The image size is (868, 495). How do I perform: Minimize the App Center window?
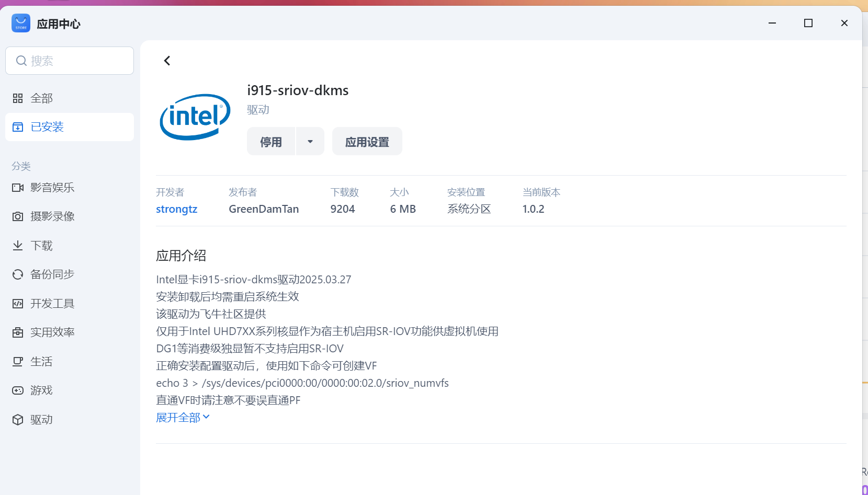click(772, 23)
